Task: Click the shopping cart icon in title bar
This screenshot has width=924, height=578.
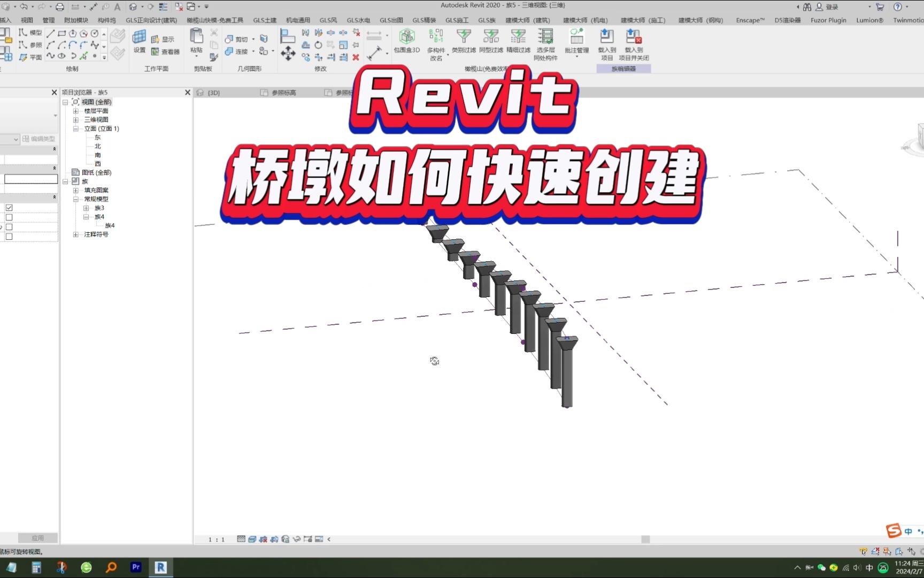Action: pyautogui.click(x=880, y=6)
